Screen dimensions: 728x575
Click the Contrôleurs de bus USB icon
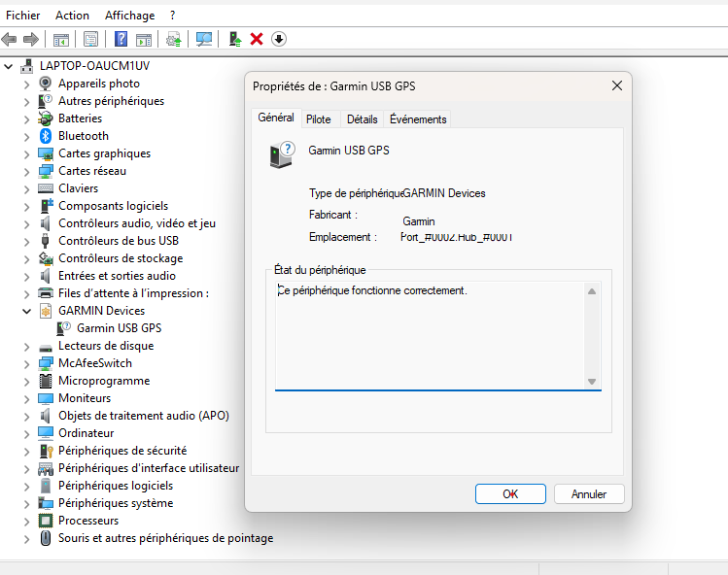coord(45,241)
